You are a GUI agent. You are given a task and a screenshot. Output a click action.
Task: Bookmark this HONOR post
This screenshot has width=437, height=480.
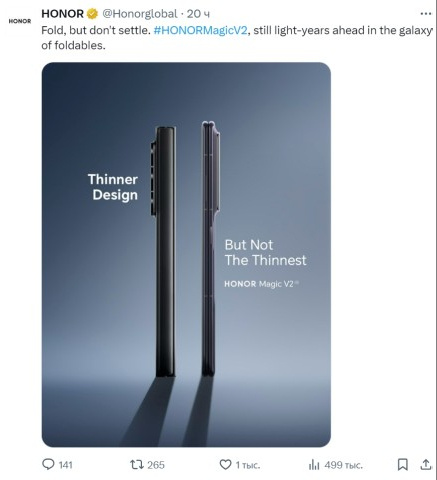(403, 464)
